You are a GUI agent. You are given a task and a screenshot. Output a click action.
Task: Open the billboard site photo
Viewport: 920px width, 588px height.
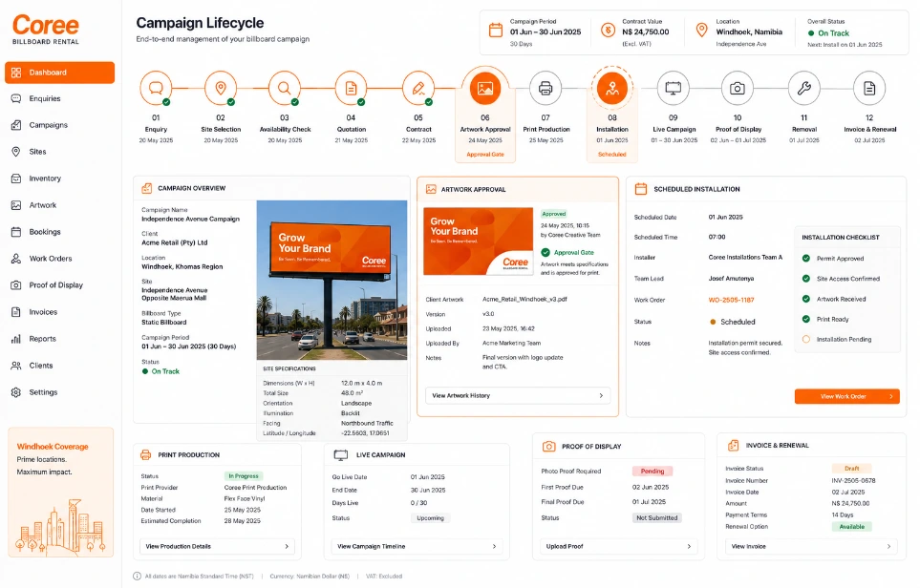tap(332, 281)
